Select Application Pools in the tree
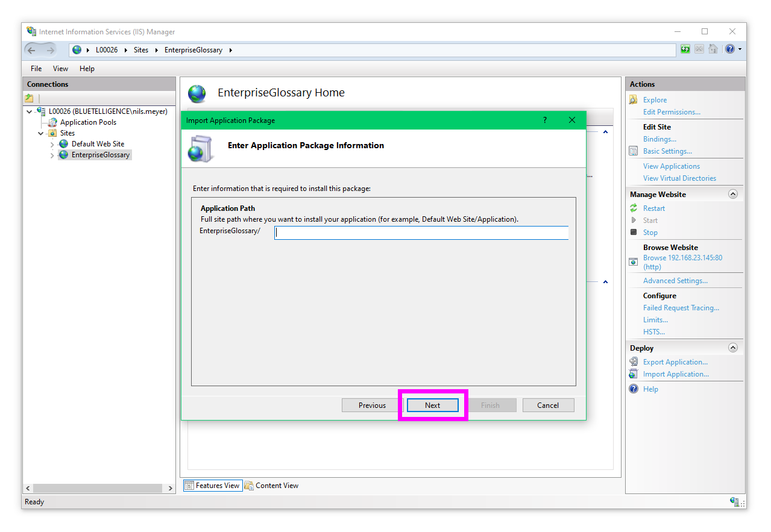 click(88, 122)
